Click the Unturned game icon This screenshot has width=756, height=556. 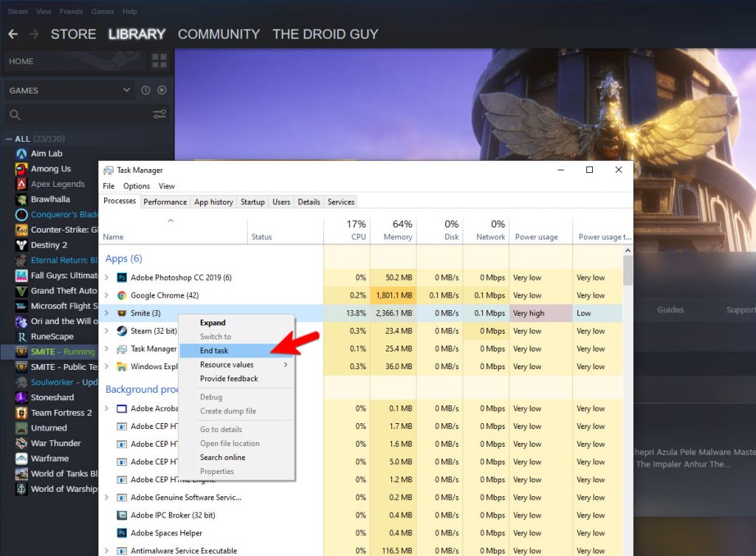(21, 428)
